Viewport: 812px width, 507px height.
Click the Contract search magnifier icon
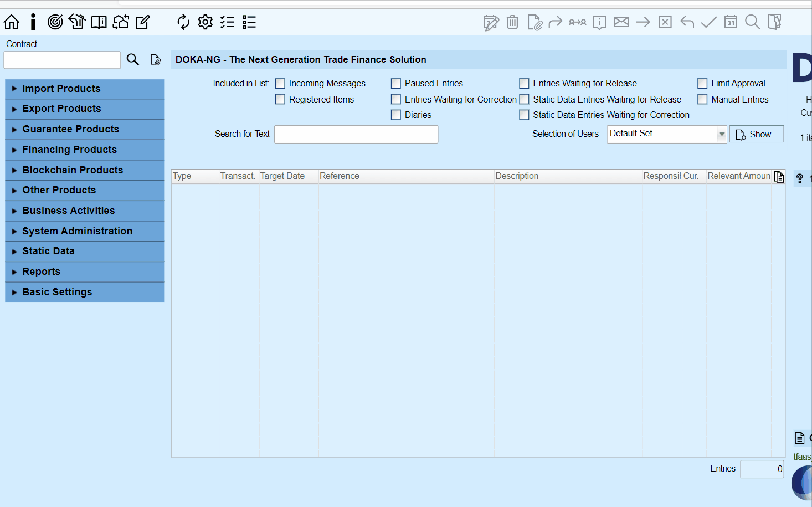point(133,59)
